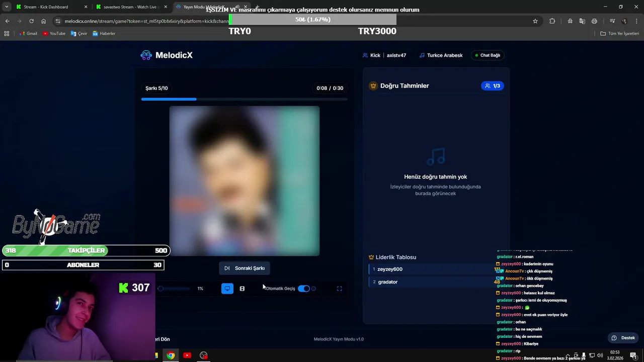Click the taskbar volume speaker icon
The width and height of the screenshot is (644, 362).
point(600,355)
